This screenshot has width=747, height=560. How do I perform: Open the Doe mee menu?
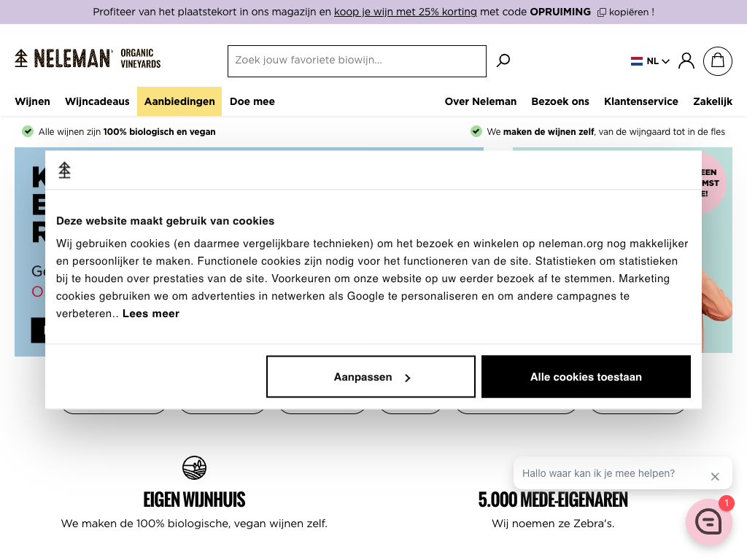[x=252, y=101]
